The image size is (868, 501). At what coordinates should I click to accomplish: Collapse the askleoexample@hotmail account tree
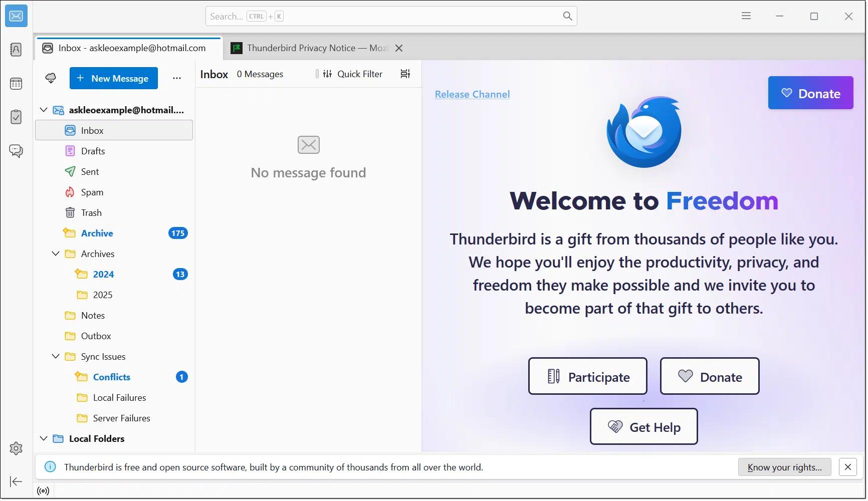[x=44, y=110]
